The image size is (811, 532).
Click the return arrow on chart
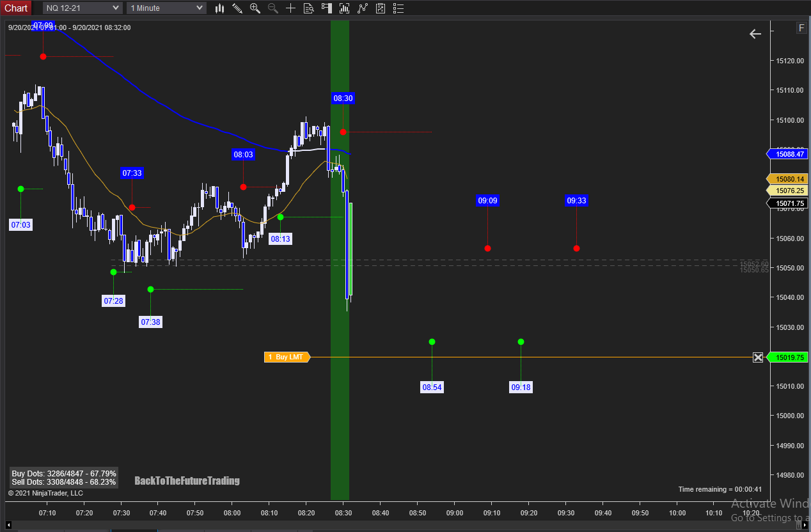click(755, 34)
